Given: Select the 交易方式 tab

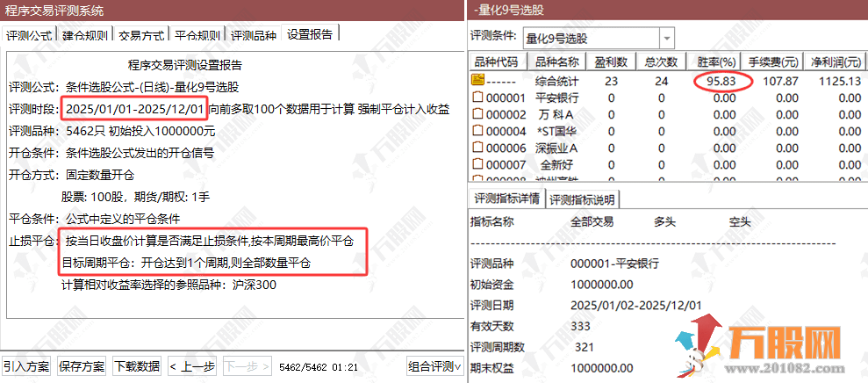Looking at the screenshot, I should point(141,35).
